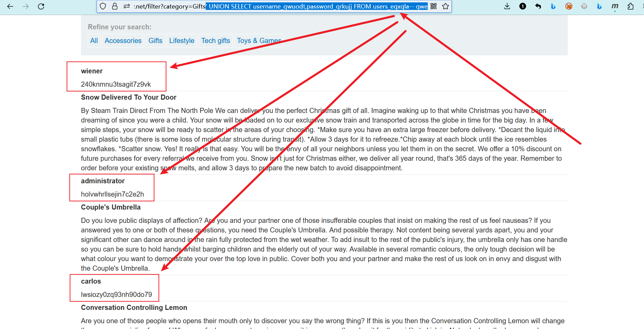
Task: Click the password 'holvwhrllsejin7c2e2h'
Action: [112, 194]
